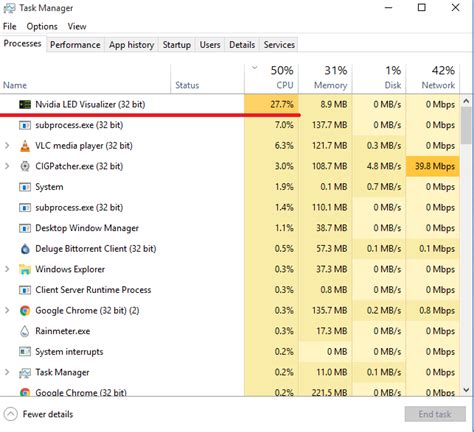Screen dimensions: 474x432
Task: Click the Google Chrome (2) icon
Action: click(x=25, y=311)
